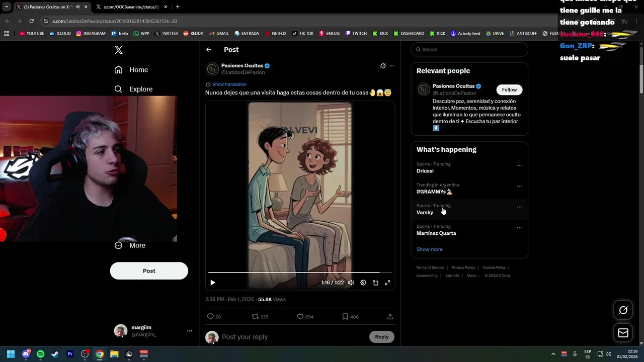Mute the video player volume
This screenshot has width=644, height=362.
tap(351, 283)
